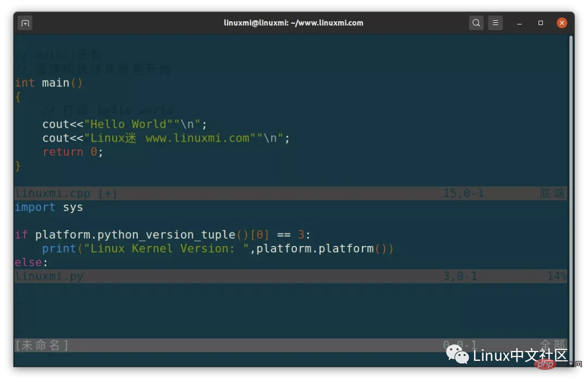Screen dimensions: 588x382
Task: Maximize the terminal window
Action: (541, 23)
